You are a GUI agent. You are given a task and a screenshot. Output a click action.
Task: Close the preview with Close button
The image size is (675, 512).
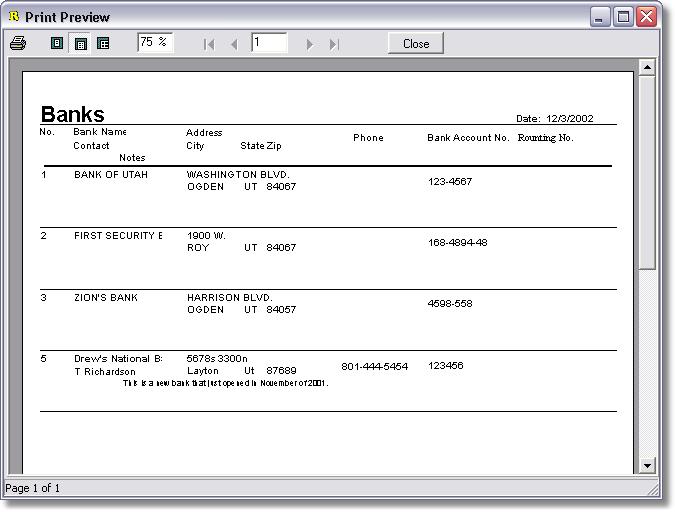416,43
